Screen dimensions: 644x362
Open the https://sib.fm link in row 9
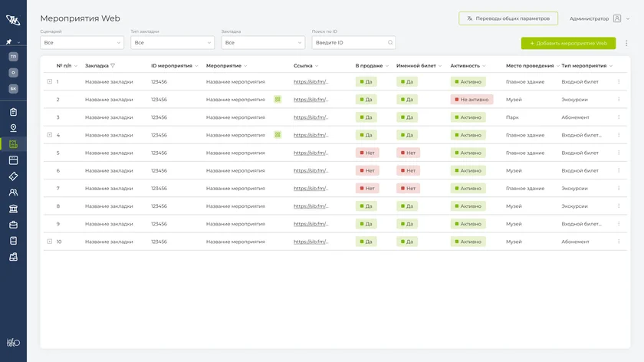point(311,224)
